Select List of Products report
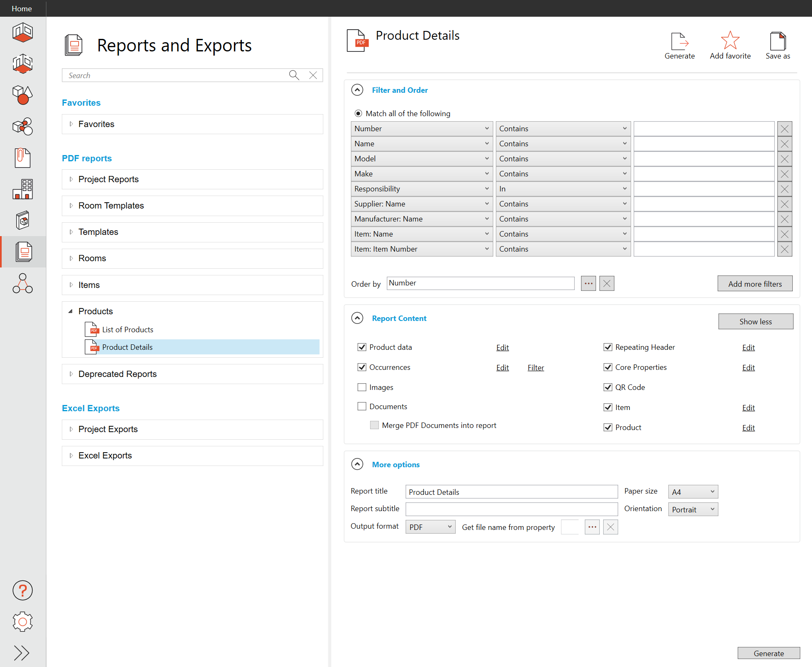The height and width of the screenshot is (667, 812). click(x=127, y=329)
